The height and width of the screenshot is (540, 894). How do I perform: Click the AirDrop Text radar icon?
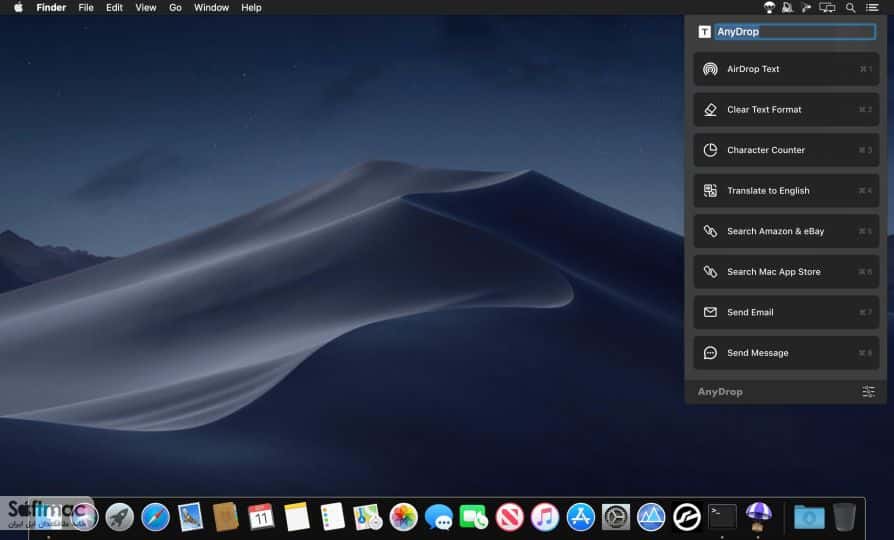tap(710, 69)
